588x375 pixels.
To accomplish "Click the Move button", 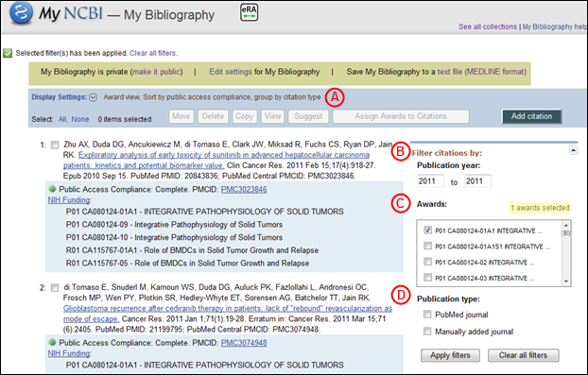I will [x=182, y=116].
